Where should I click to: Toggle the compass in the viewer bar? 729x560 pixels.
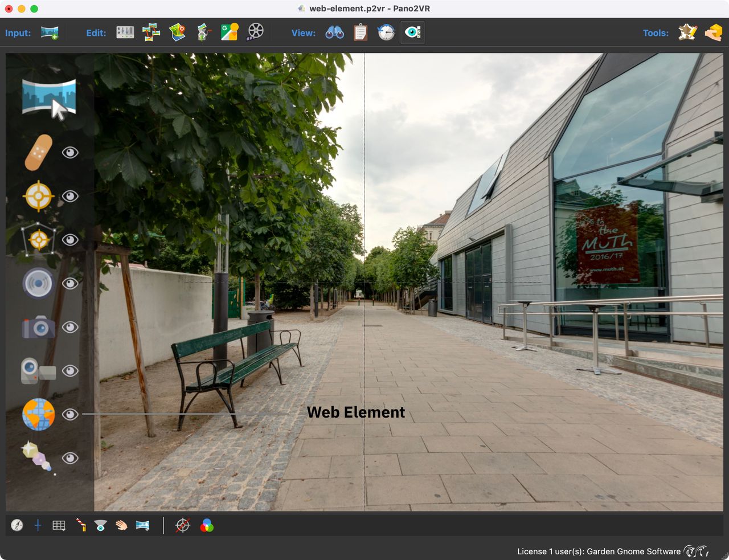[17, 525]
